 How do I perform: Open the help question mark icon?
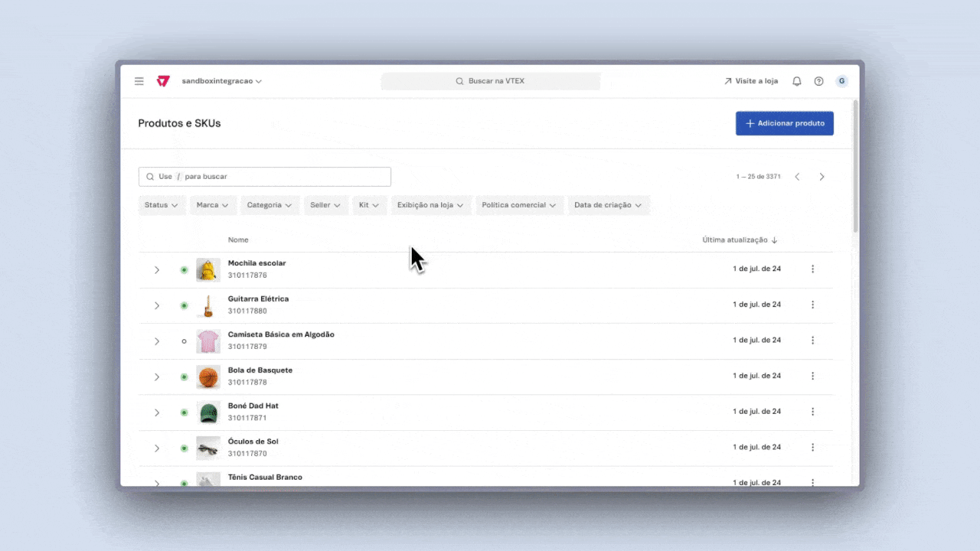click(x=818, y=81)
